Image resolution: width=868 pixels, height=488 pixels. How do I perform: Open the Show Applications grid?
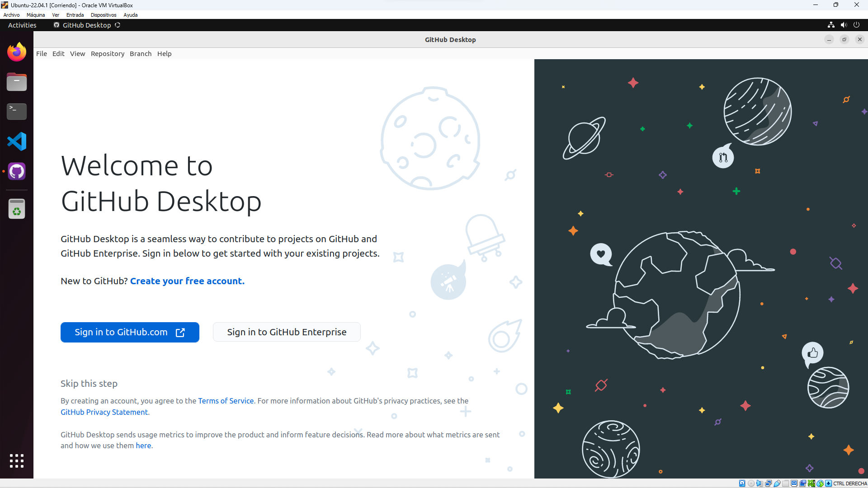tap(17, 461)
